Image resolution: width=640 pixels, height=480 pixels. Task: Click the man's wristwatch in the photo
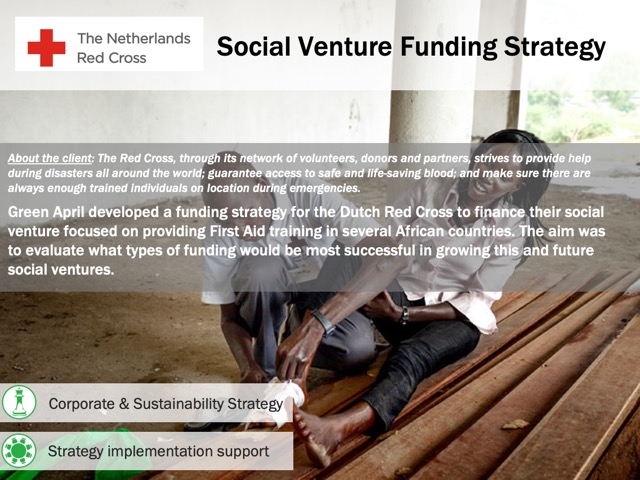point(324,322)
